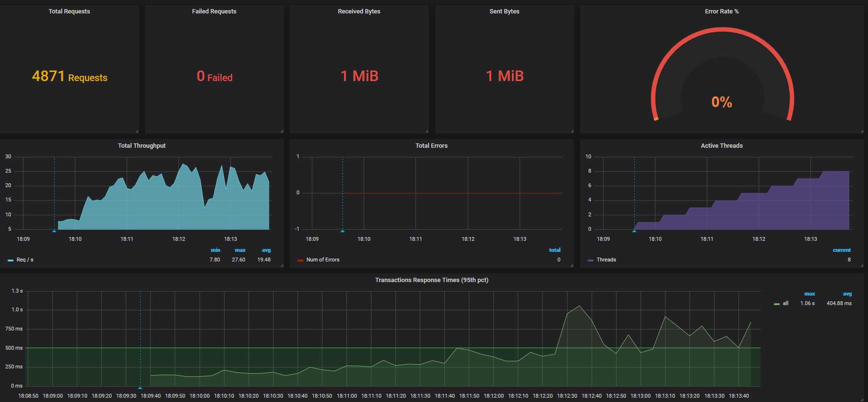The image size is (868, 402).
Task: Click the resize handle of the Total Requests panel
Action: (x=137, y=131)
